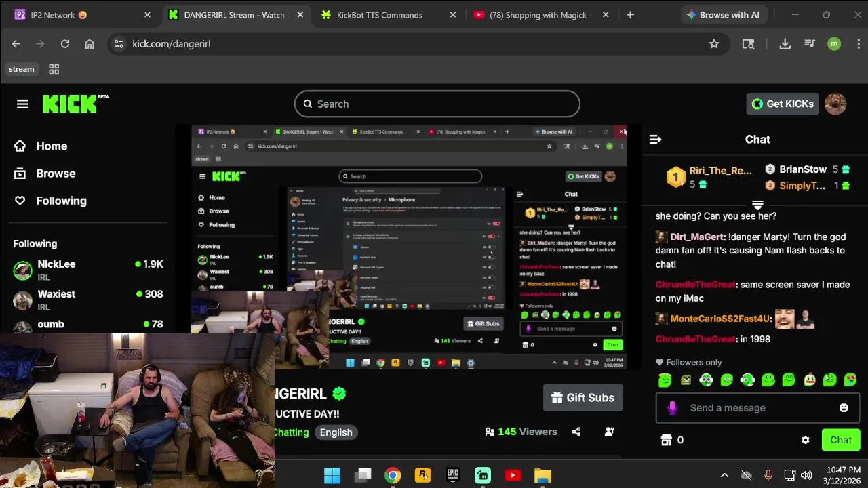Open tab groups grid icon in bookmarks bar
The height and width of the screenshot is (488, 868).
tap(54, 69)
